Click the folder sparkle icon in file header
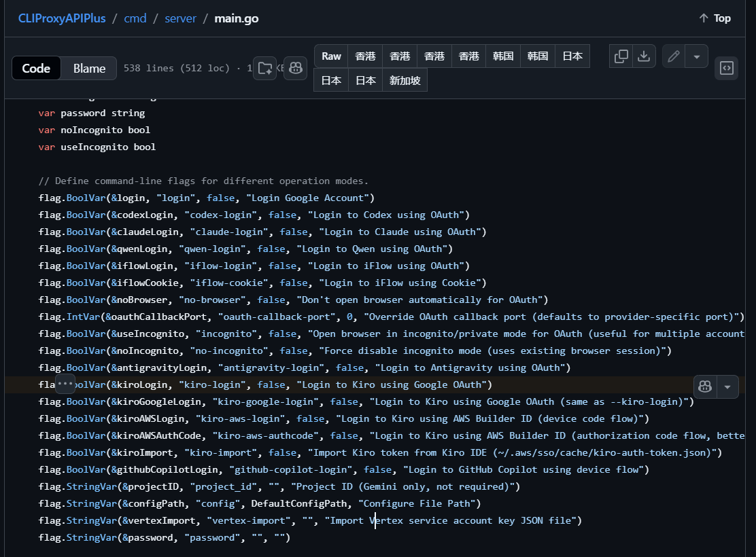Viewport: 756px width, 557px height. [x=264, y=68]
